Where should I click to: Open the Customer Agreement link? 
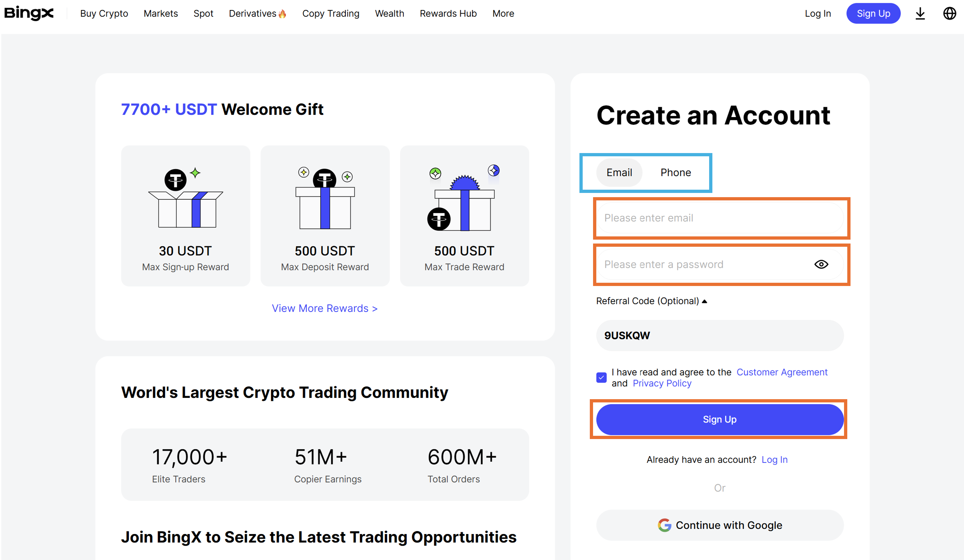(x=782, y=372)
